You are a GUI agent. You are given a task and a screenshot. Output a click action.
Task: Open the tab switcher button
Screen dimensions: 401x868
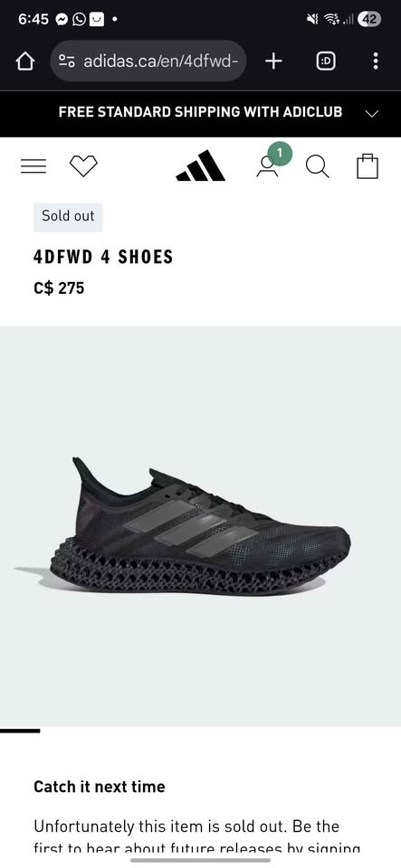pos(326,61)
